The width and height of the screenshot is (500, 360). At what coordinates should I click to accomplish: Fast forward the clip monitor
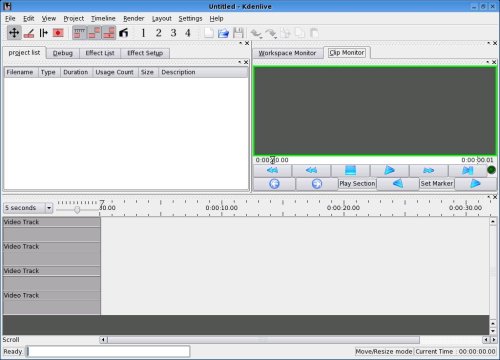click(x=428, y=170)
